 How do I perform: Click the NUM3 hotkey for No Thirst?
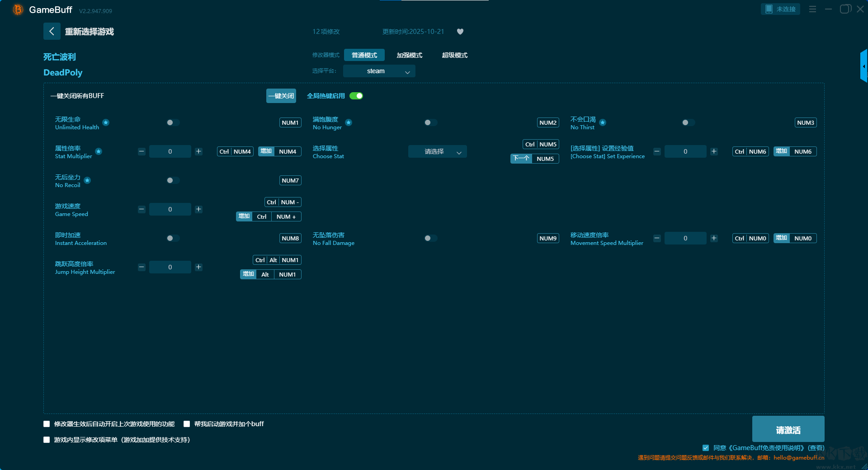806,122
